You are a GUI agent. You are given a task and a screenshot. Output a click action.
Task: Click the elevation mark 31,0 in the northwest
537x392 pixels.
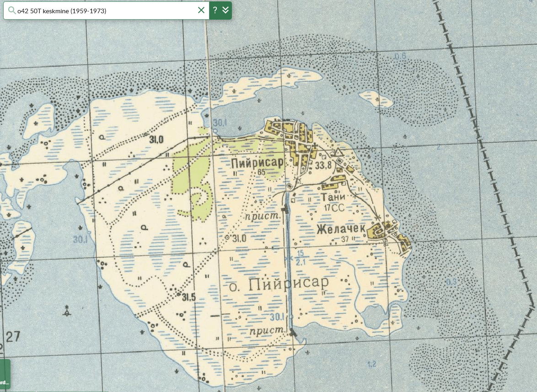pos(156,139)
